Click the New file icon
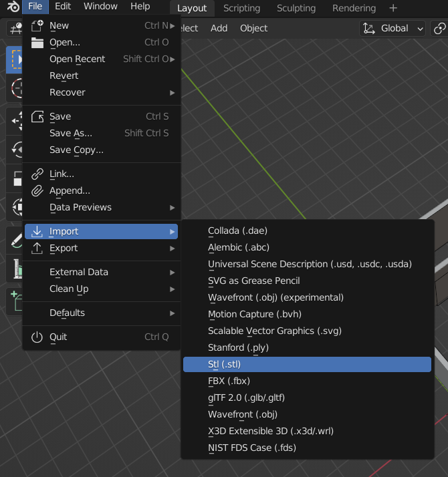This screenshot has height=477, width=448. click(37, 25)
